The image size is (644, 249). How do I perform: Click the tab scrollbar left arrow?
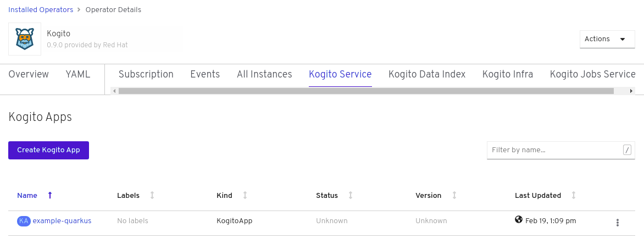pyautogui.click(x=115, y=91)
